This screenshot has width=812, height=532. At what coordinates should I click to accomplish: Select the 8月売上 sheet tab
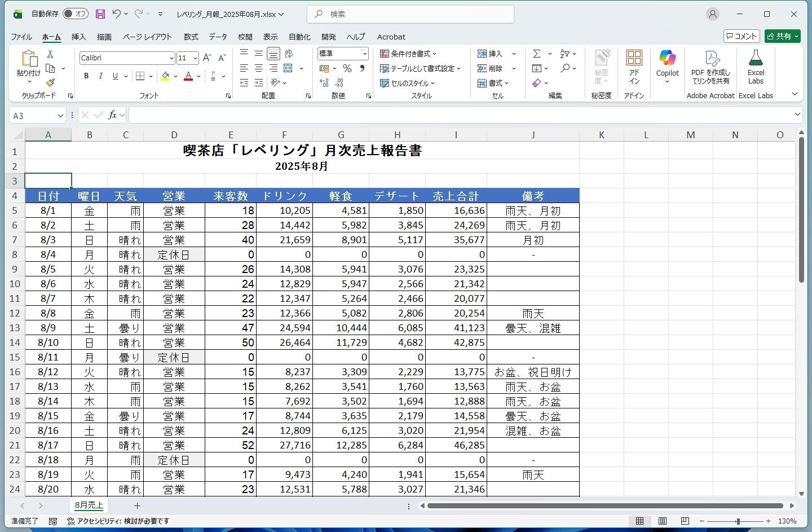click(88, 505)
